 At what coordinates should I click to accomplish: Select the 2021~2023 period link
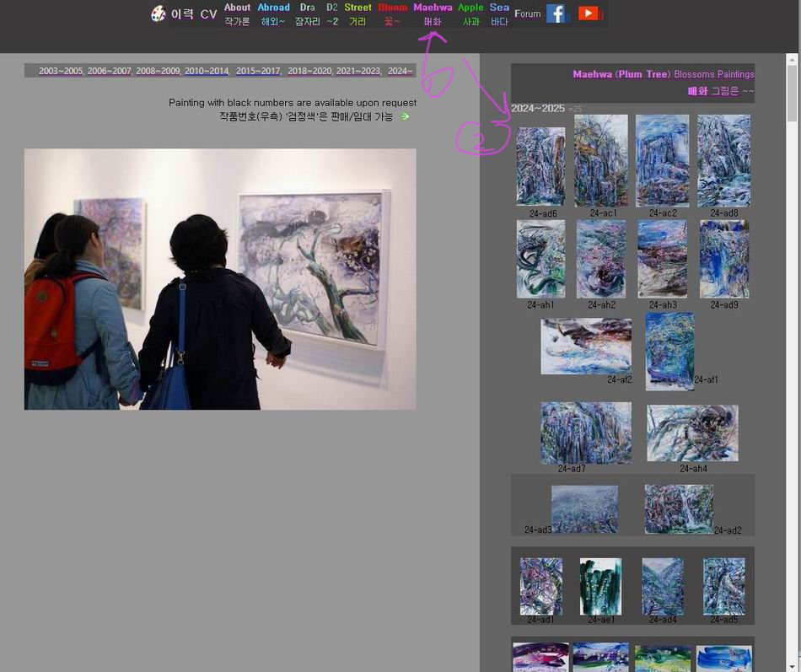pos(358,71)
